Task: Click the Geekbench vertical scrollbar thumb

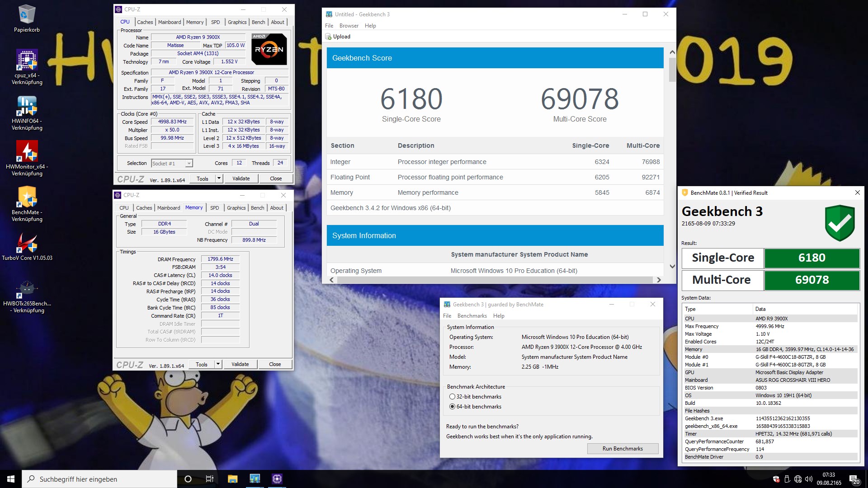Action: [672, 70]
